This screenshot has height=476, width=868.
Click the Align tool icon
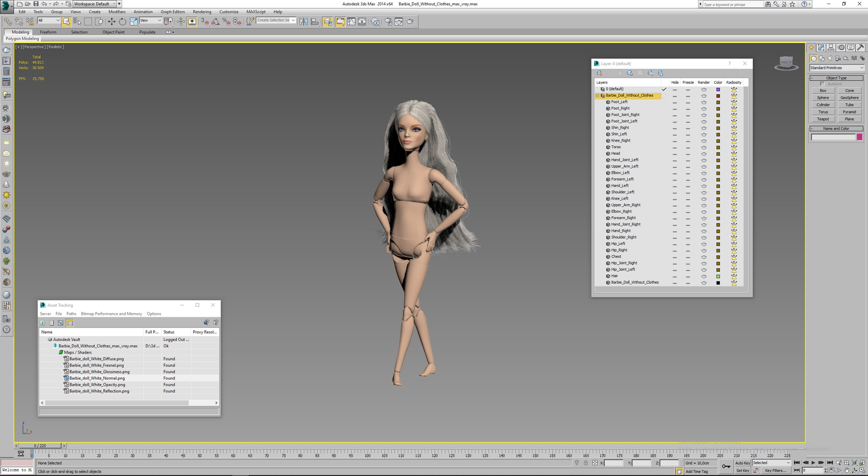(315, 21)
